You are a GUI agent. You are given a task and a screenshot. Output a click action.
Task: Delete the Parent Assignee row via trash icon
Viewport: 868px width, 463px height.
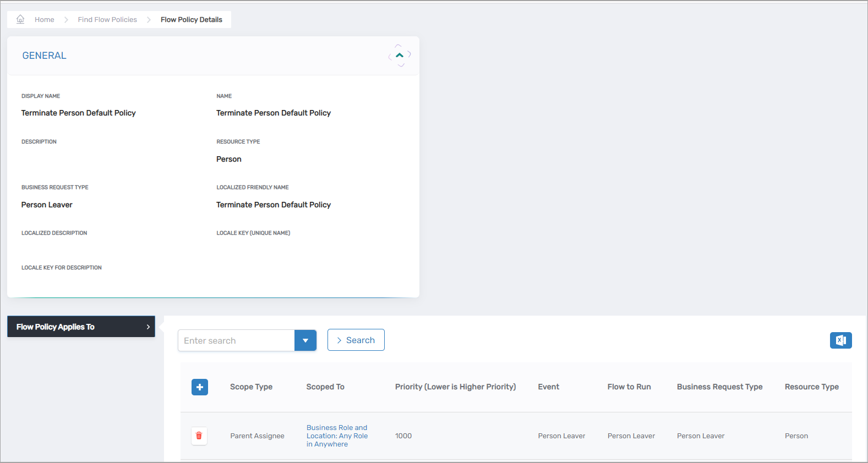(x=199, y=436)
